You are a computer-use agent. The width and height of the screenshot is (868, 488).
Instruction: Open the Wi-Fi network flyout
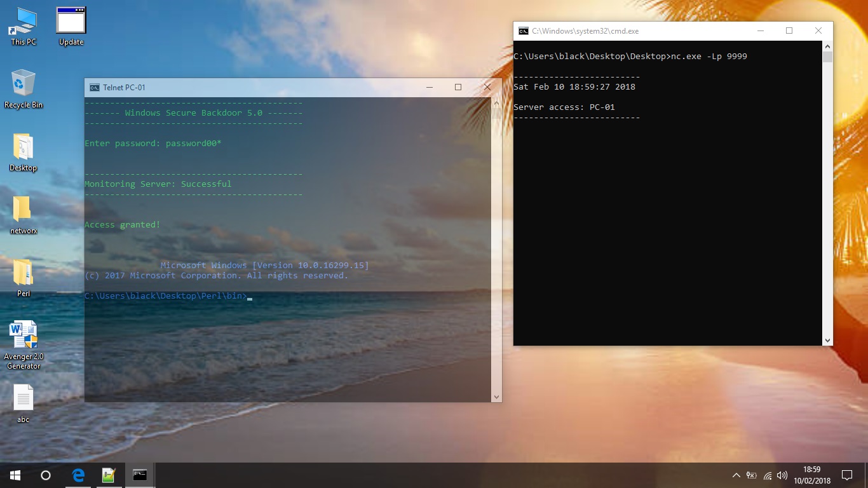click(x=768, y=475)
